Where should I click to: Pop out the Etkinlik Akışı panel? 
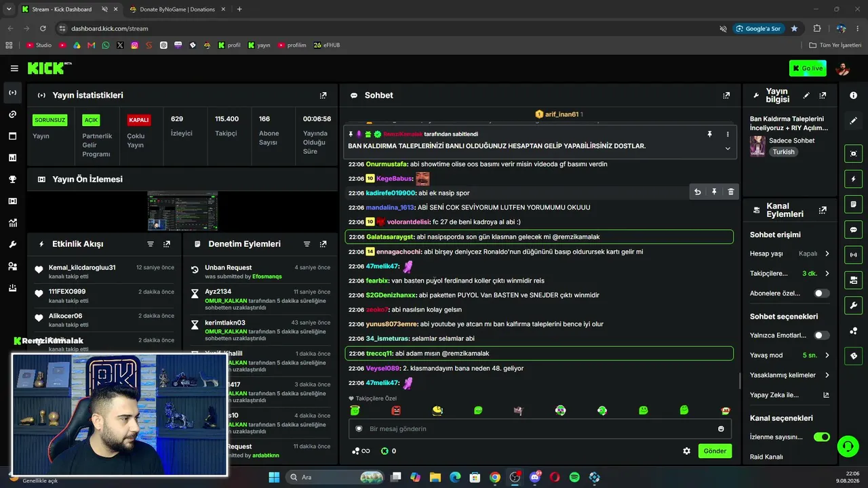pos(167,244)
